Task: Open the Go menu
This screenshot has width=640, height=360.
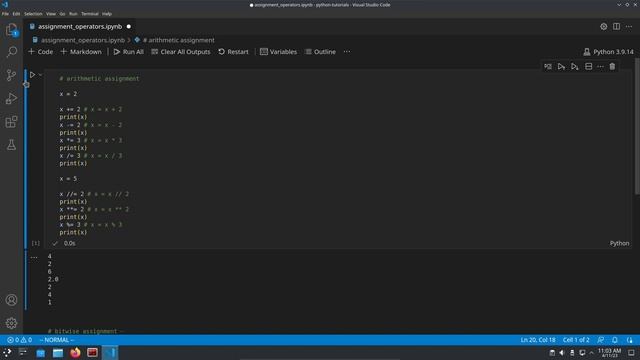Action: [x=62, y=14]
